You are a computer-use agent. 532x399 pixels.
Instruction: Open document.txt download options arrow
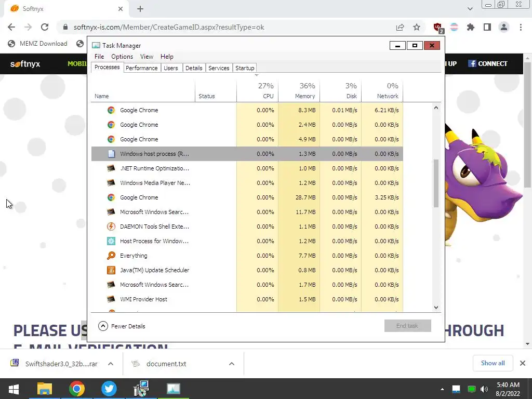[232, 364]
